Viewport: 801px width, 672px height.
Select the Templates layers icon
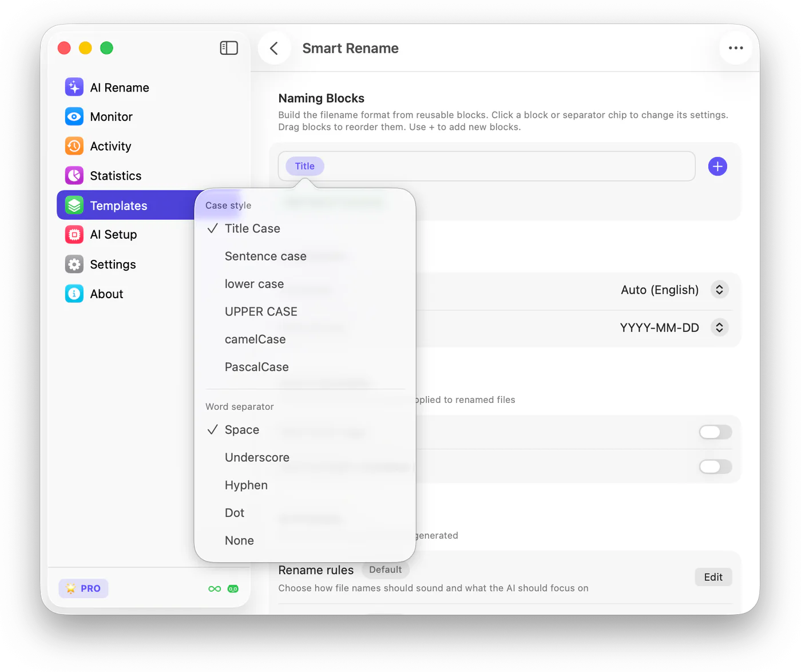tap(74, 205)
